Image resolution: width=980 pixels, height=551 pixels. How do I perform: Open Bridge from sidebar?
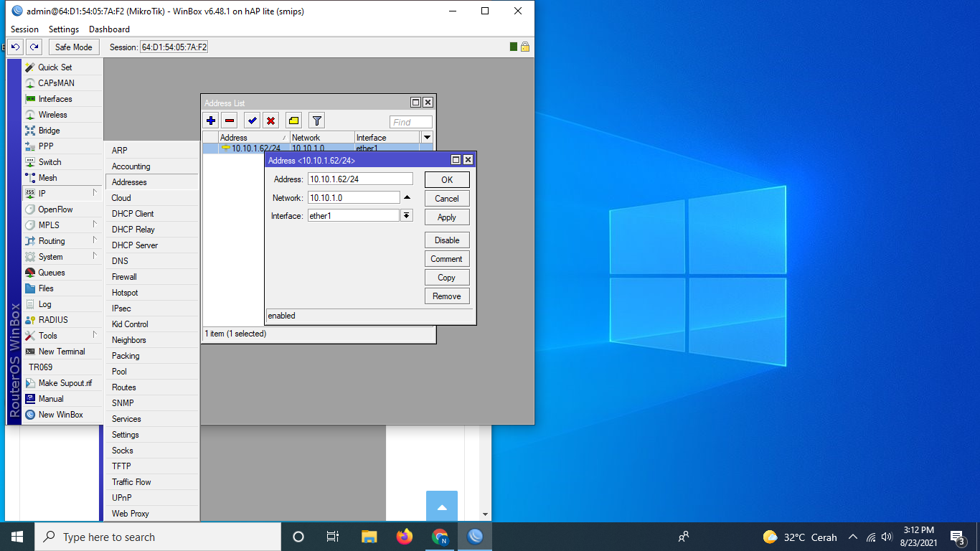62,130
